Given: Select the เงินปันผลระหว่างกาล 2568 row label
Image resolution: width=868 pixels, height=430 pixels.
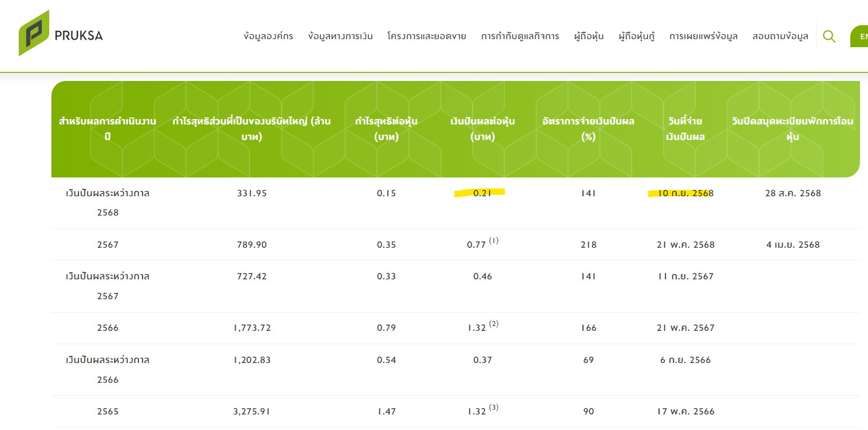Looking at the screenshot, I should [108, 203].
